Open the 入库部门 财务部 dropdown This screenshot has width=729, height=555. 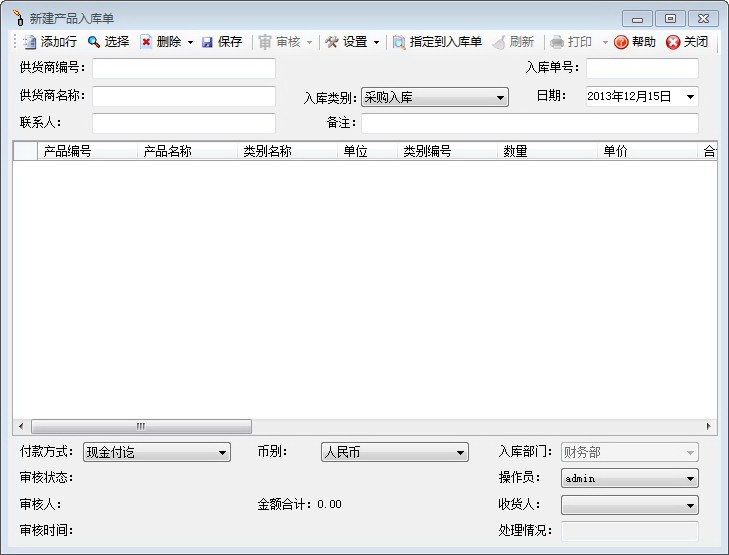tap(630, 452)
